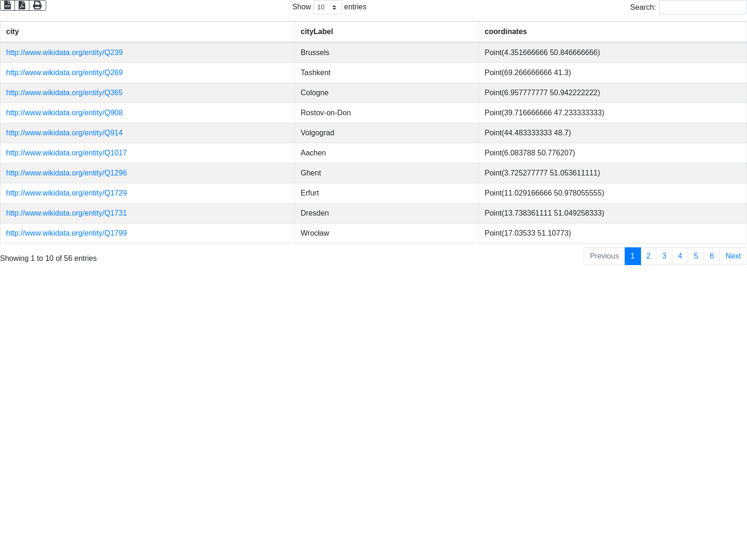The image size is (747, 560).
Task: Open the Q269 Tashkent entity link
Action: coord(64,73)
